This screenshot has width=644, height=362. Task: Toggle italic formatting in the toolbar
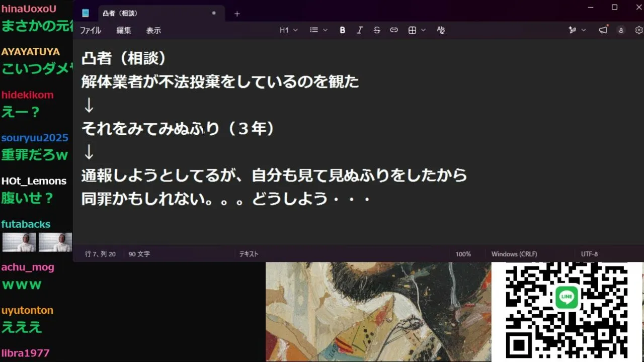tap(359, 30)
